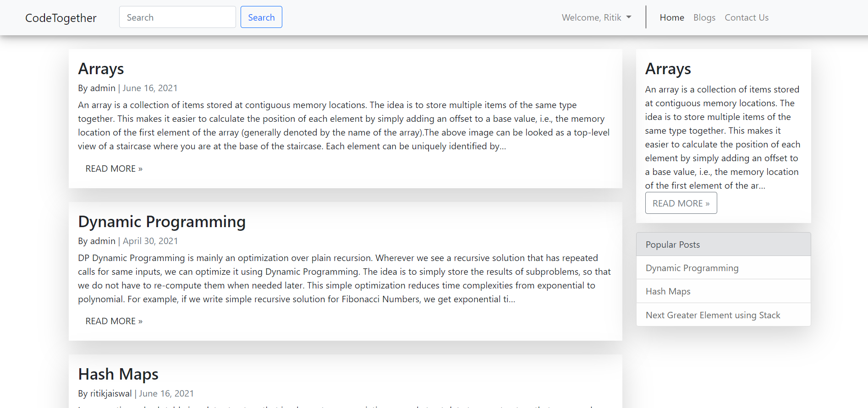
Task: Open the Arrays post title in main list
Action: coord(101,69)
